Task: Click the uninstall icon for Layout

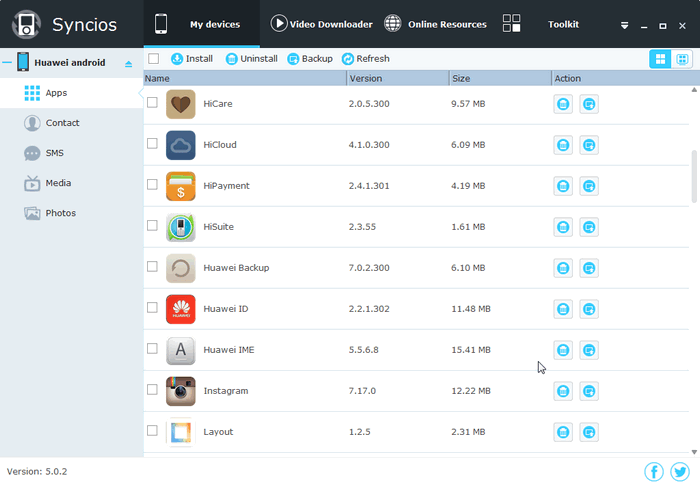Action: click(563, 432)
